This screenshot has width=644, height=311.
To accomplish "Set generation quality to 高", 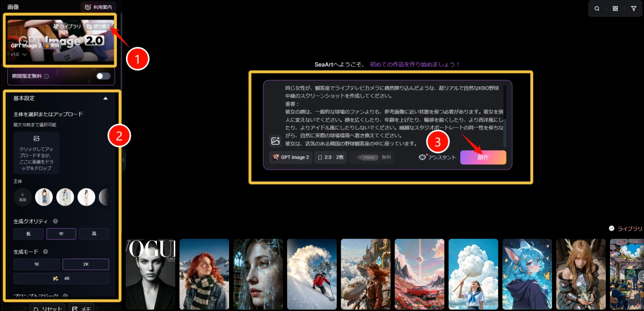I will point(94,234).
